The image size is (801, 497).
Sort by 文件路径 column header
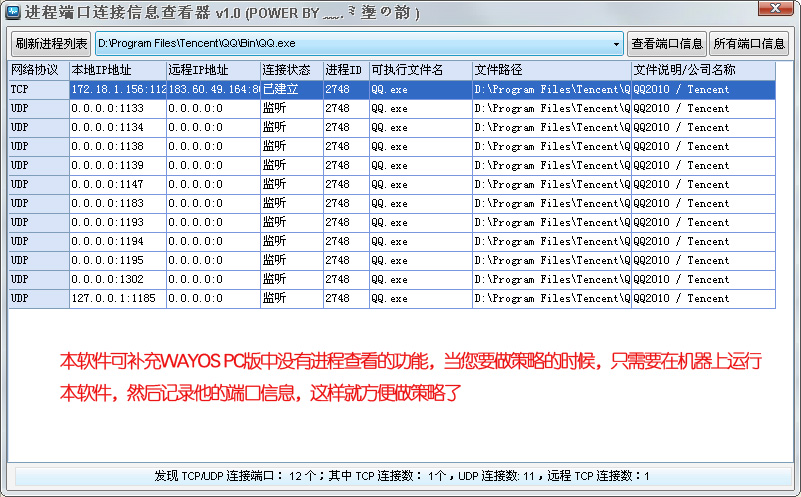click(552, 70)
